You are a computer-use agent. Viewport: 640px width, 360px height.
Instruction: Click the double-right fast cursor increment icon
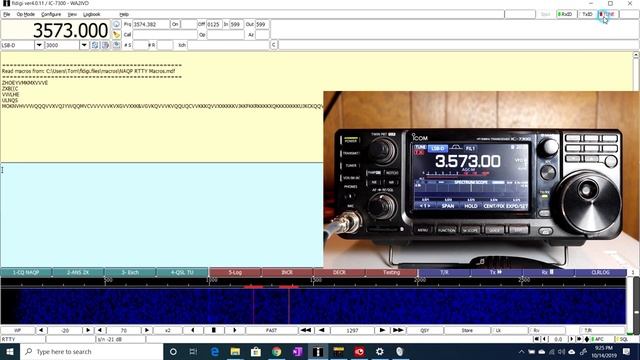point(398,330)
